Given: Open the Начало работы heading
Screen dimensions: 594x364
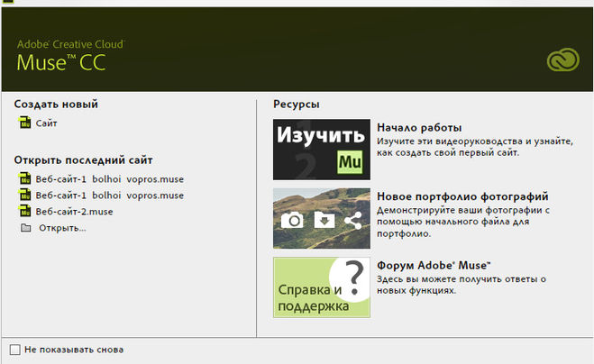Looking at the screenshot, I should pyautogui.click(x=419, y=128).
